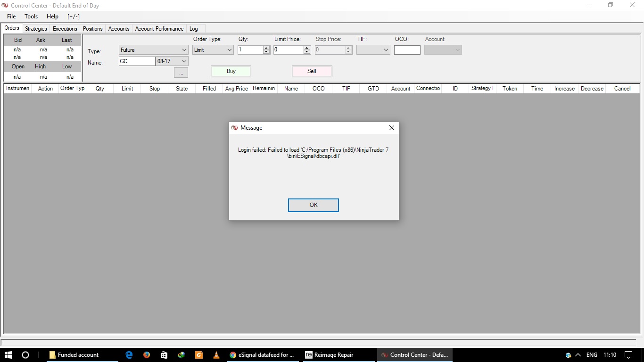Open the taskbar clock showing 11:10
Viewport: 644px width, 362px height.
pyautogui.click(x=610, y=355)
